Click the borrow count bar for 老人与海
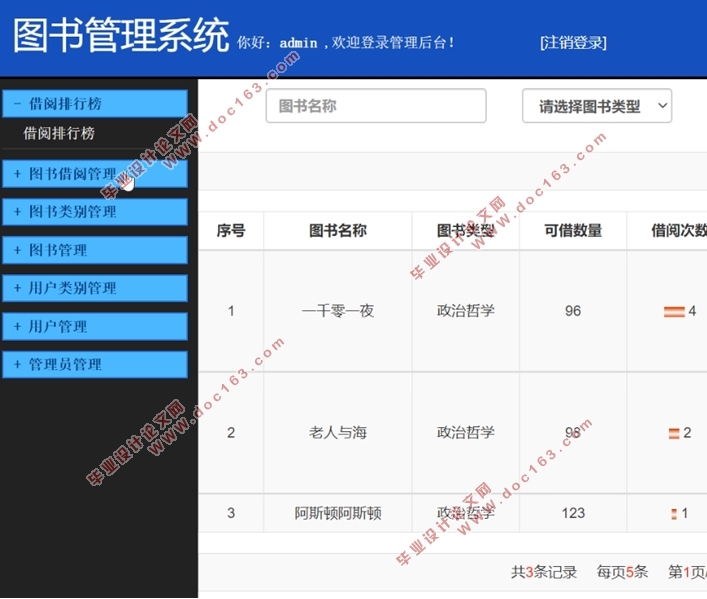Image resolution: width=707 pixels, height=599 pixels. click(674, 433)
